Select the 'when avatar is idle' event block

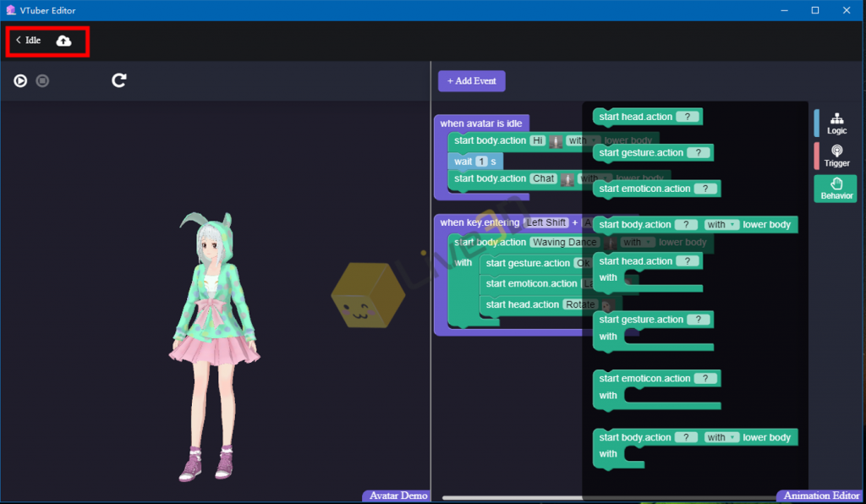[x=481, y=123]
